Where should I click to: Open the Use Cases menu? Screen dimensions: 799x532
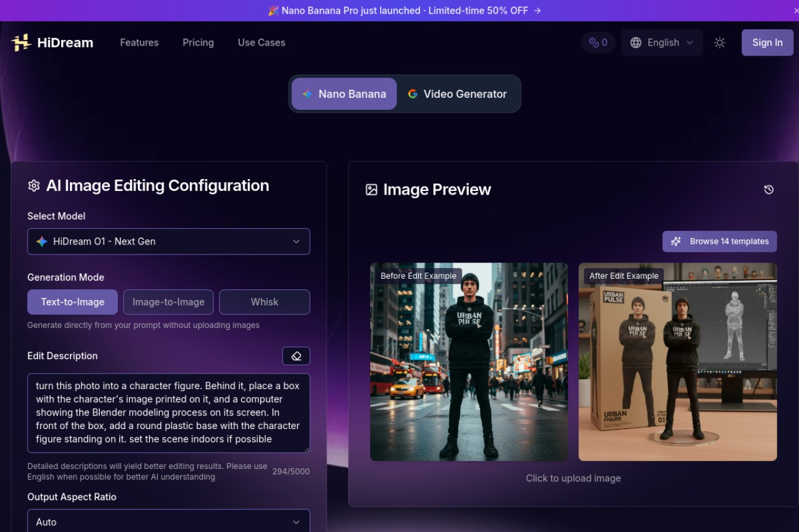pos(262,42)
